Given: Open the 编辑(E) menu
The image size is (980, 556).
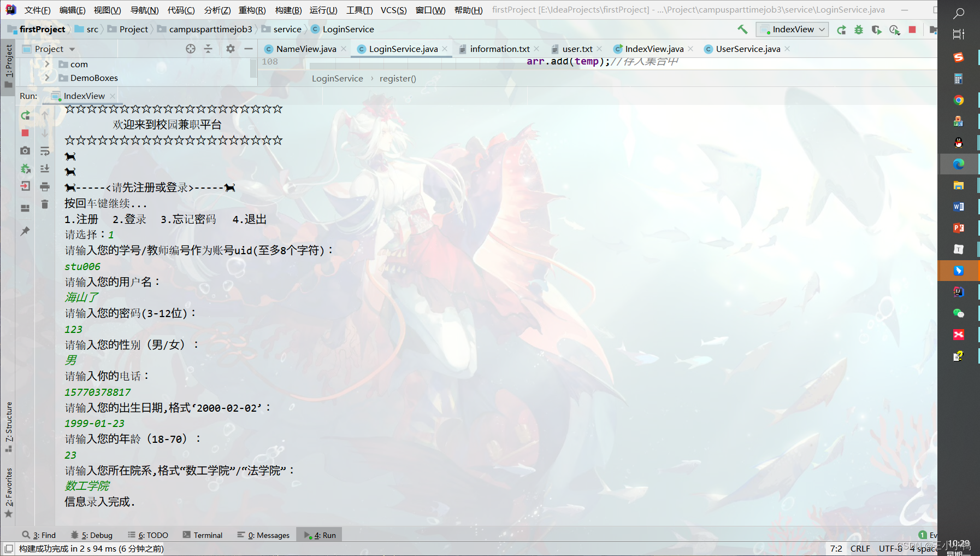Looking at the screenshot, I should point(72,10).
